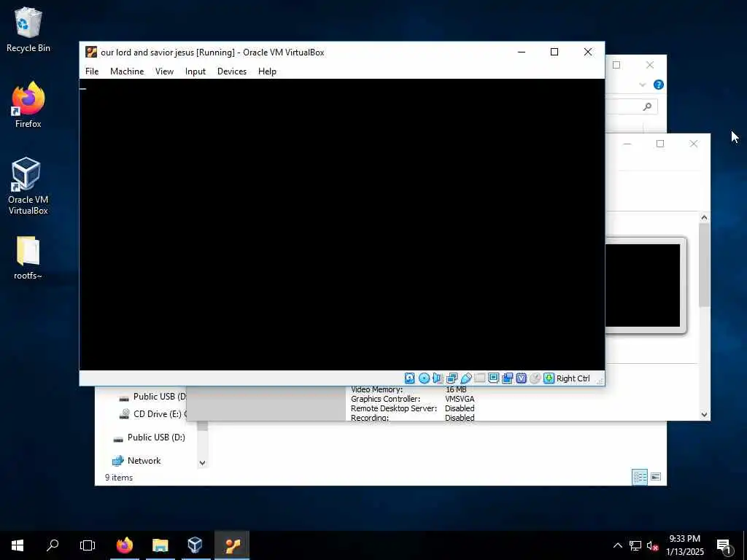Click the CPU virtualization status icon
This screenshot has height=560, width=747.
[521, 378]
